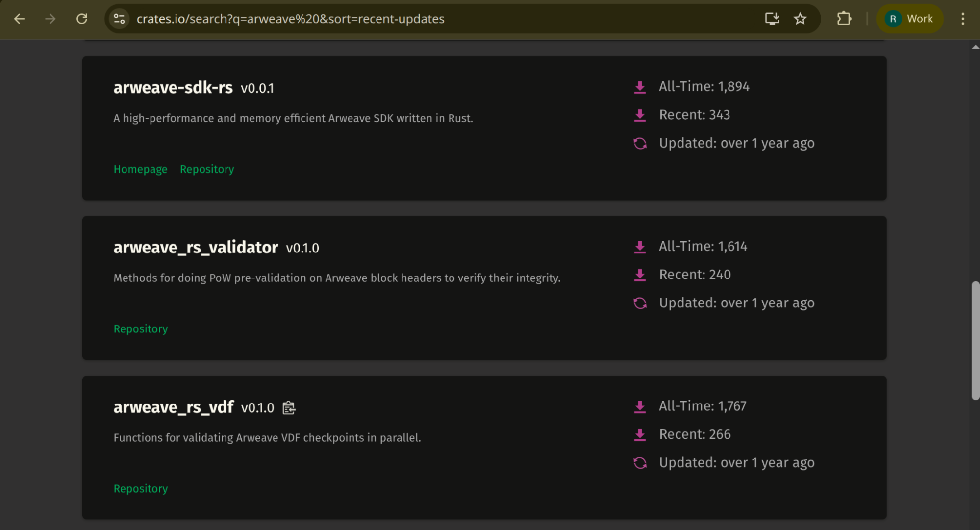Open arweave_rs_vdf Repository link
The image size is (980, 530).
point(141,489)
